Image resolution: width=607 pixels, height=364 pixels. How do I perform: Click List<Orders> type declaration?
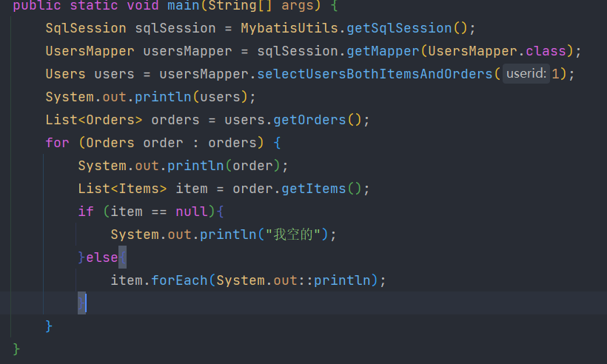click(94, 120)
